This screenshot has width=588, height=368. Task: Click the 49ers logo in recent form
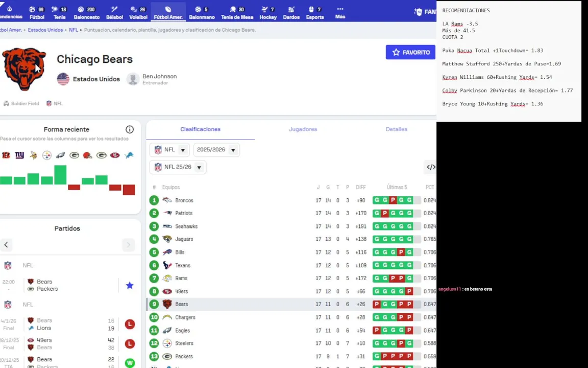[115, 155]
